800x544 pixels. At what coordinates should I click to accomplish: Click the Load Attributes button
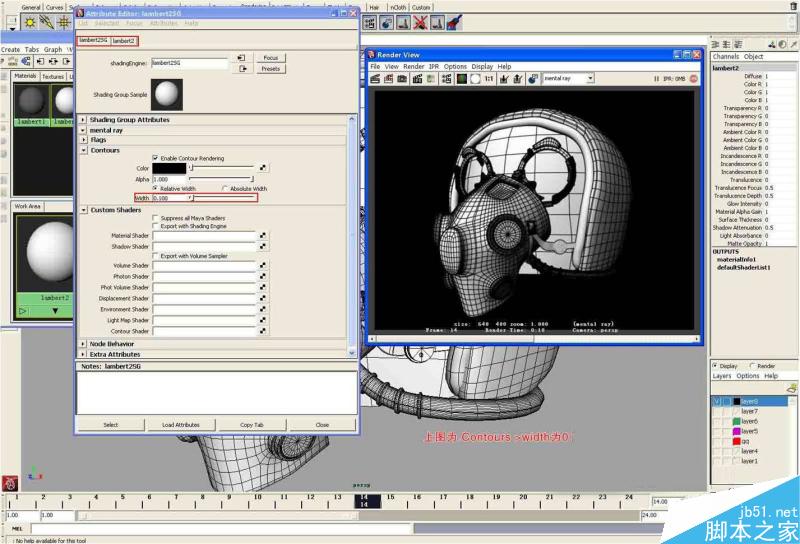click(181, 424)
